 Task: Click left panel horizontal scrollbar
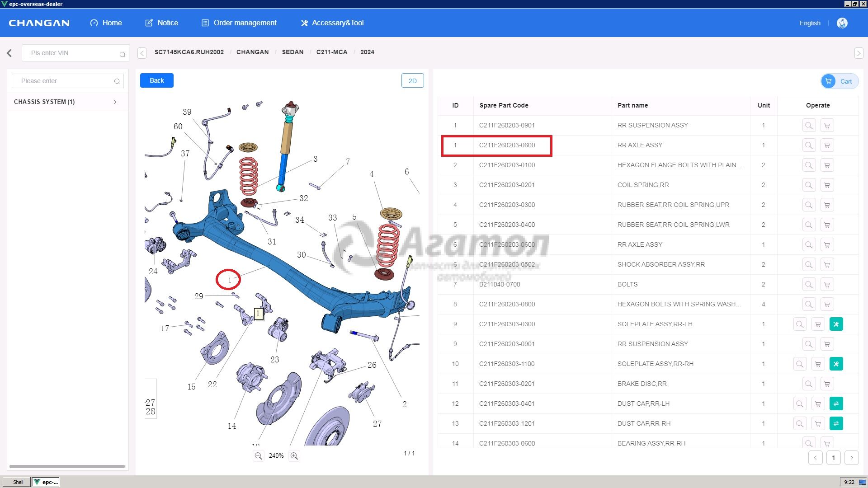(x=67, y=466)
